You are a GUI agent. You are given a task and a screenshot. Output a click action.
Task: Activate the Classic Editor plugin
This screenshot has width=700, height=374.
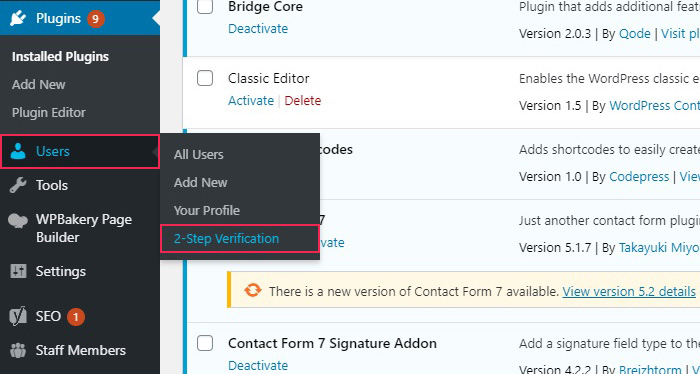coord(251,100)
